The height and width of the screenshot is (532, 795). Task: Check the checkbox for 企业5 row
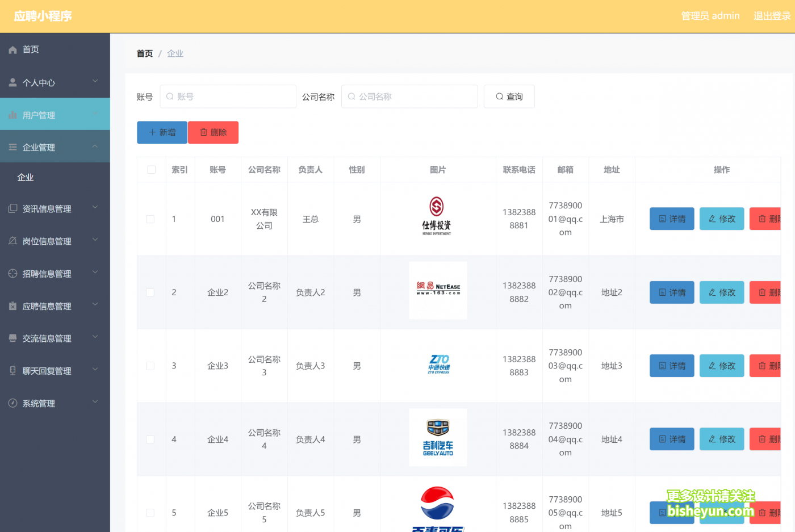(x=150, y=513)
